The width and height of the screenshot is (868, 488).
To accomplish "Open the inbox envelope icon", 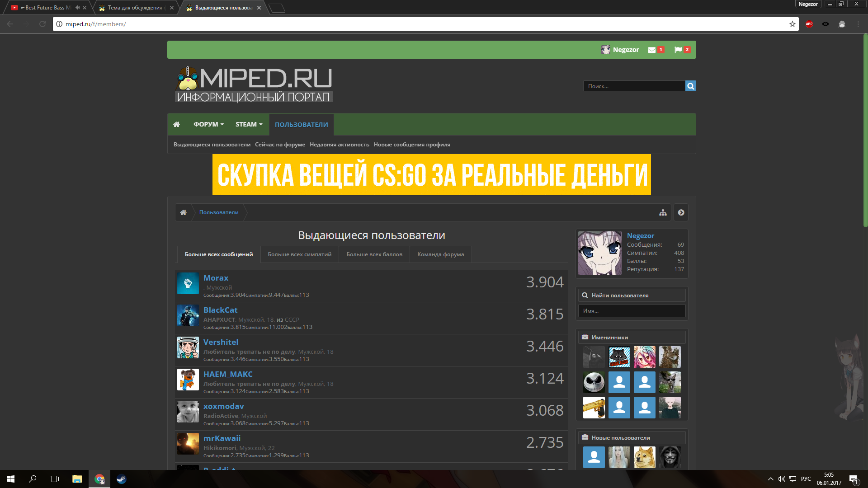I will pos(651,50).
